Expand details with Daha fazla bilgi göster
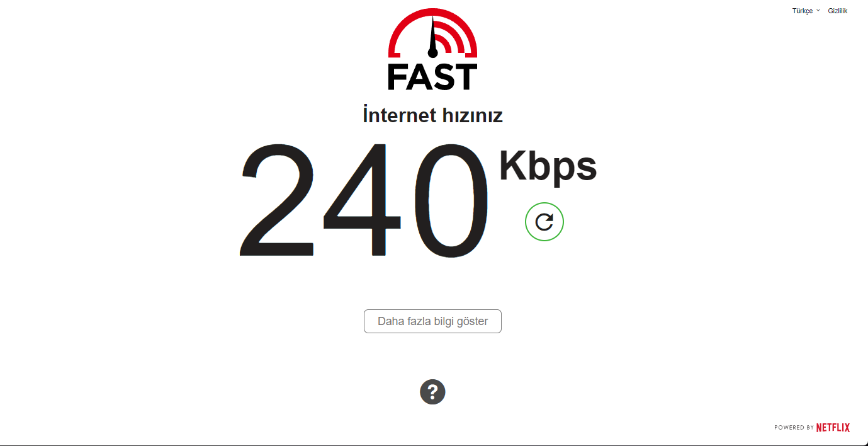The image size is (868, 446). click(432, 321)
